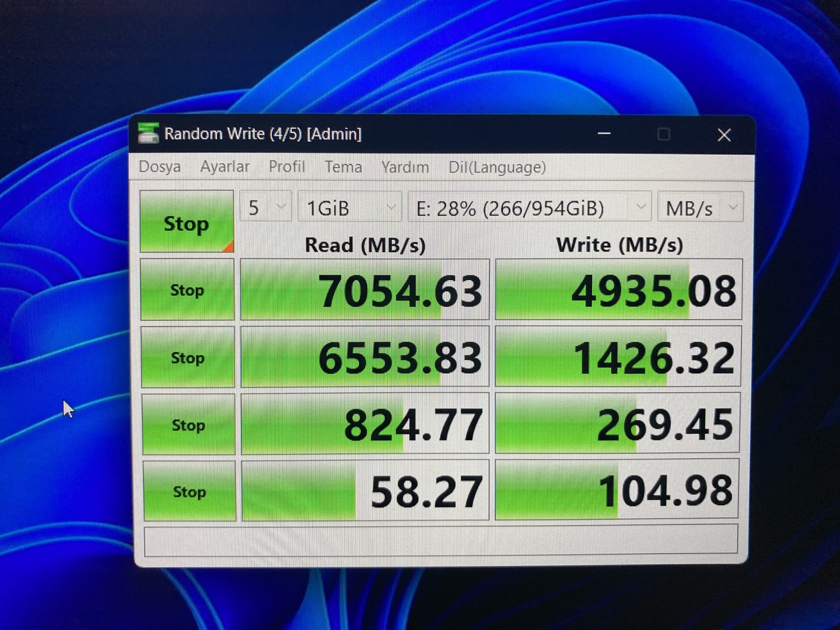Close the Random Write window
Viewport: 840px width, 630px height.
[x=724, y=135]
